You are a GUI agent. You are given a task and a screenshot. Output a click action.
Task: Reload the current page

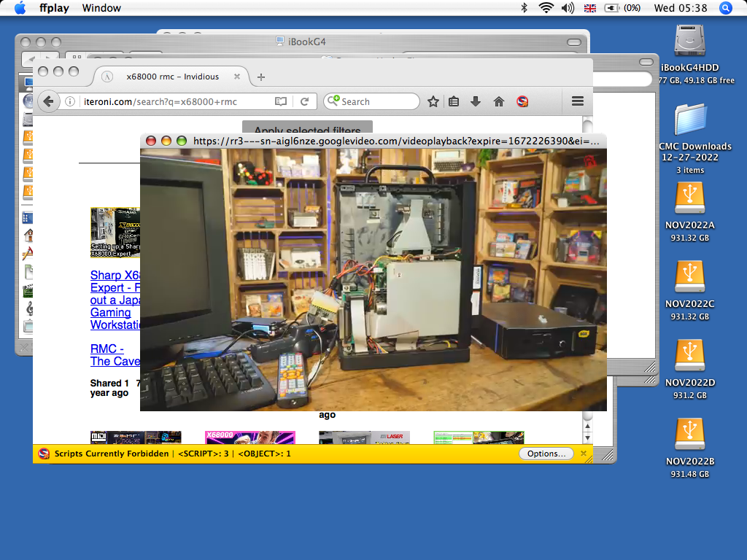point(304,101)
